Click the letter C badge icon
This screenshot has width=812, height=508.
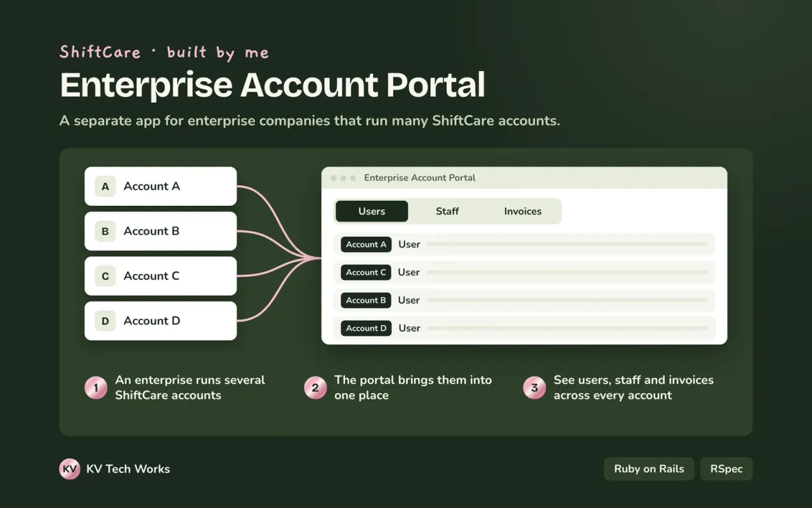[x=105, y=276]
